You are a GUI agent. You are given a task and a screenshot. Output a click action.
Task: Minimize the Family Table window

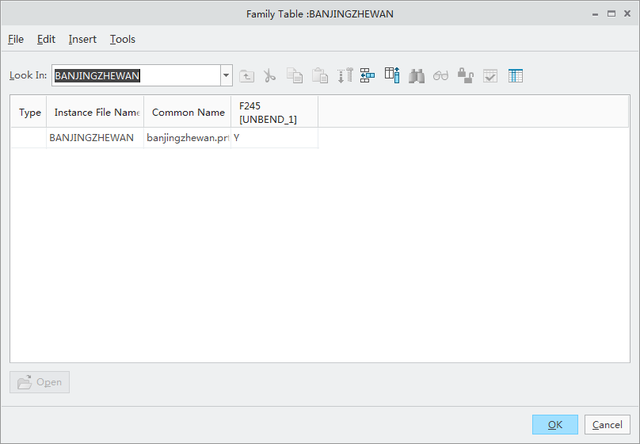(595, 14)
